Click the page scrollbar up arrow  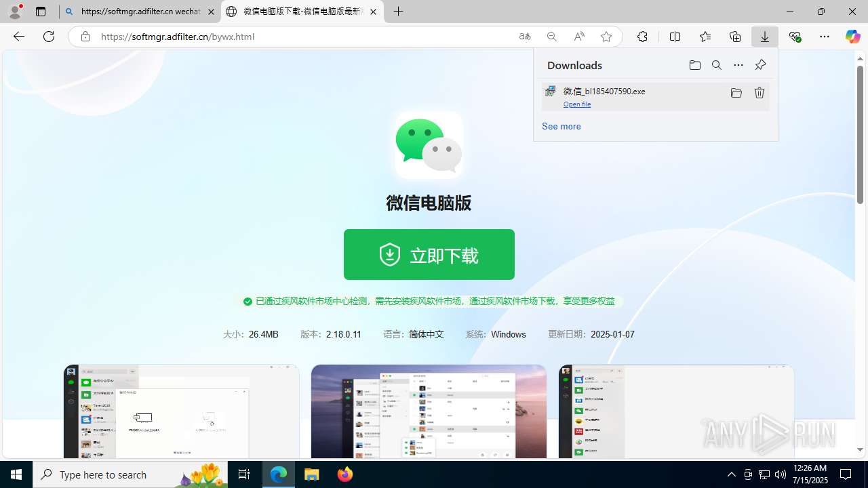click(x=860, y=58)
